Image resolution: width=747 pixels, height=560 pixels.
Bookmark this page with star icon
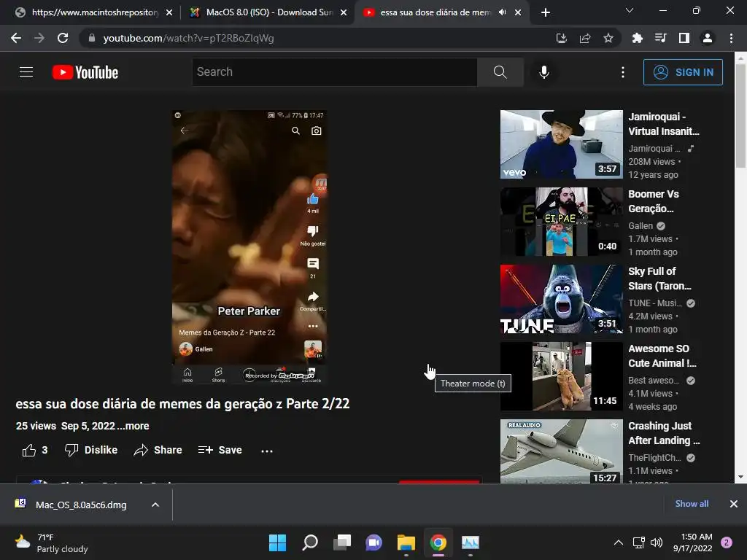point(608,38)
